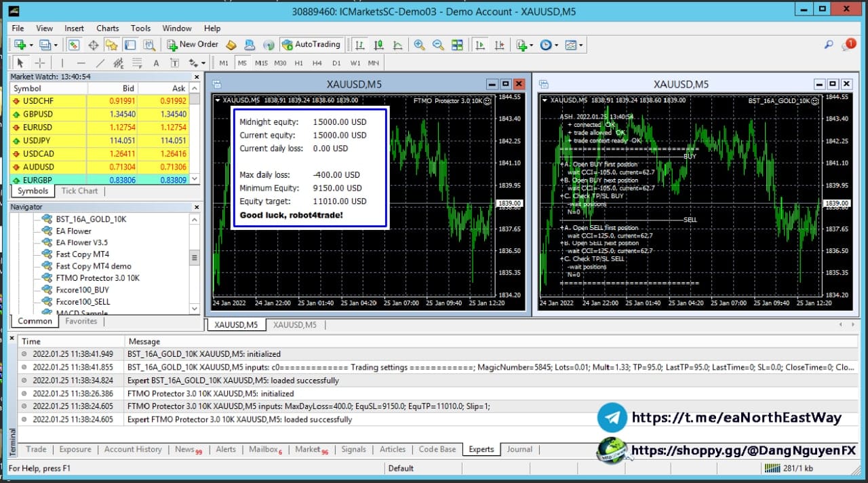This screenshot has height=483, width=868.
Task: Click the Navigator vertical scrollbar thumb
Action: 195,258
